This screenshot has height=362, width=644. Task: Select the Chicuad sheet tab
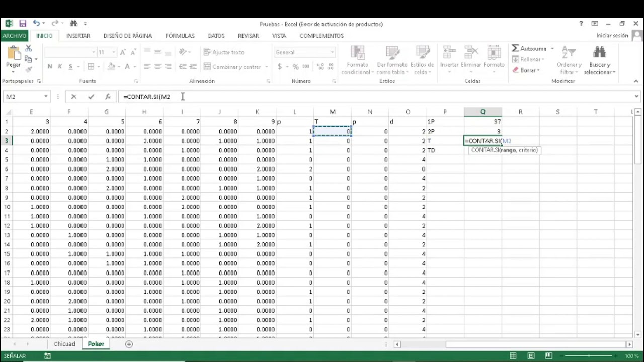click(x=64, y=344)
